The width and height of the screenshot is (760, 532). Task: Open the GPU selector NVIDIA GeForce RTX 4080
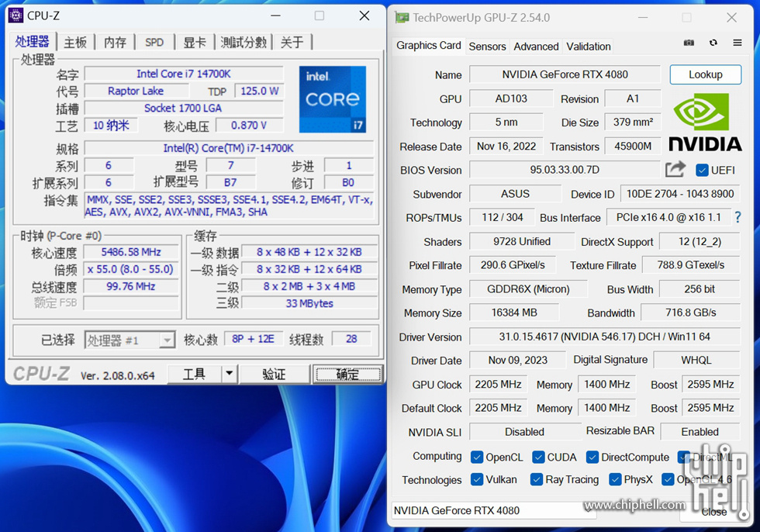pyautogui.click(x=493, y=510)
